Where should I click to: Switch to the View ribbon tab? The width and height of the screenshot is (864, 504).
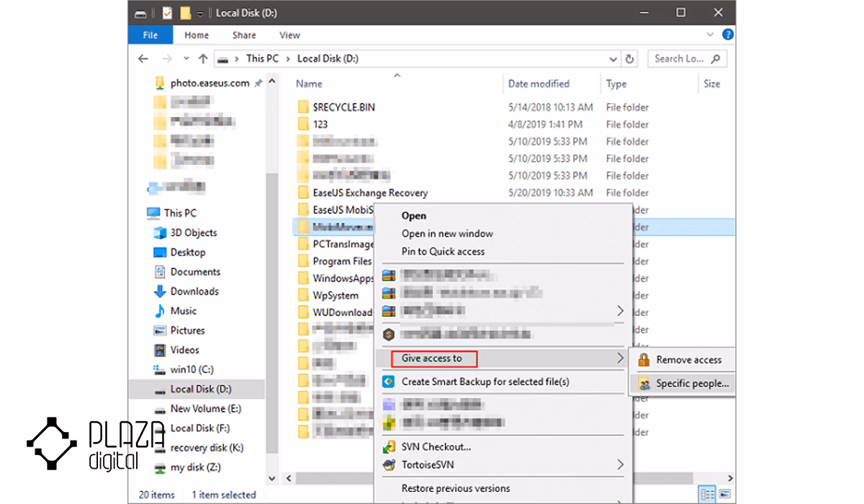point(289,35)
